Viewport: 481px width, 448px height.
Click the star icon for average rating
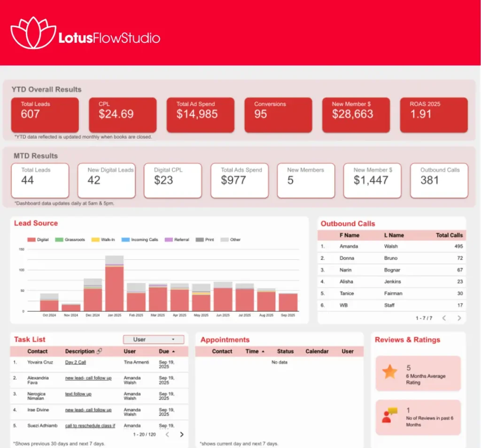(389, 372)
